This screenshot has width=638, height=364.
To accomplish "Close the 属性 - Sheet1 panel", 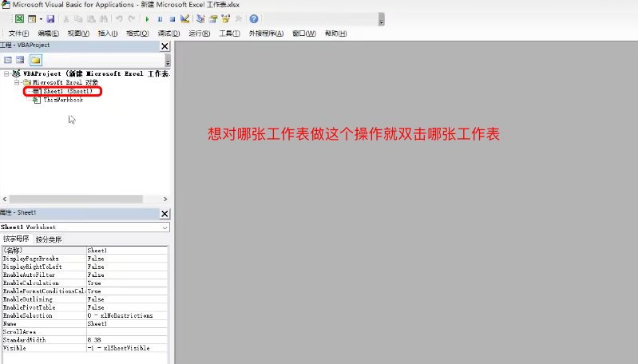I will [164, 213].
